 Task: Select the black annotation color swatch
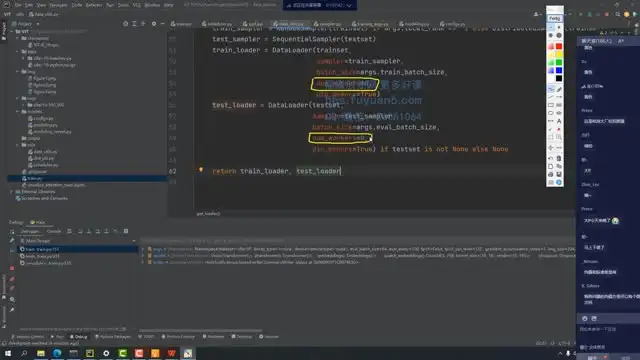point(559,78)
